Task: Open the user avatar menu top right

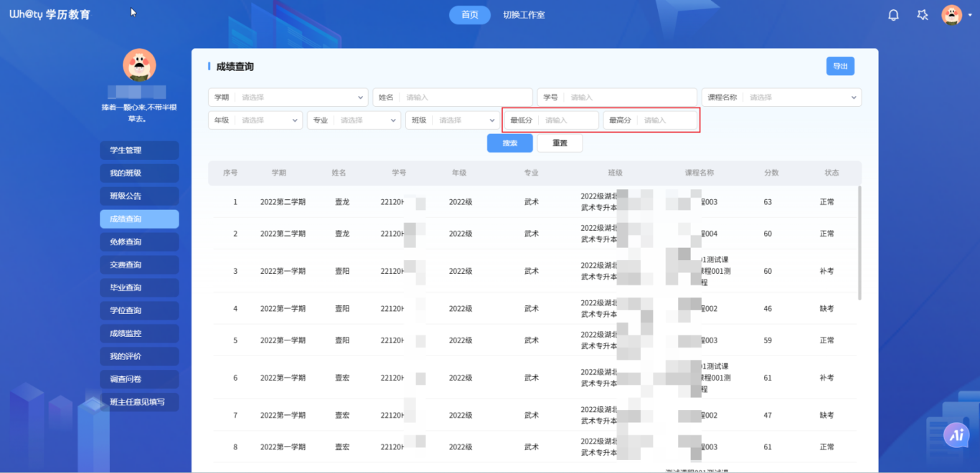Action: (x=952, y=15)
